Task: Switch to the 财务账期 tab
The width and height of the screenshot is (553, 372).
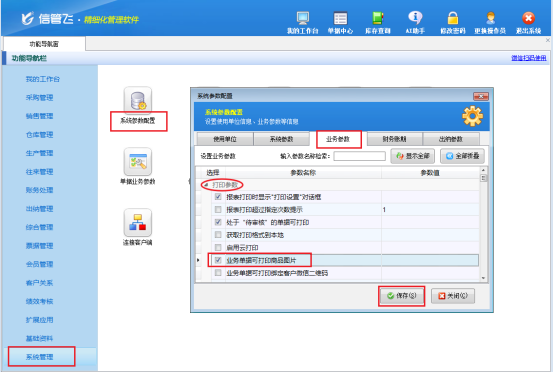Action: click(394, 139)
